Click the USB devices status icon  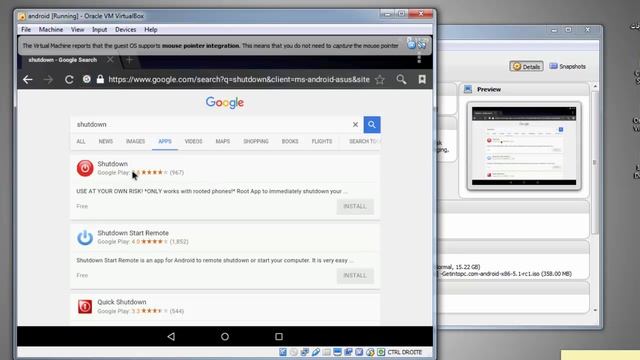coord(316,352)
